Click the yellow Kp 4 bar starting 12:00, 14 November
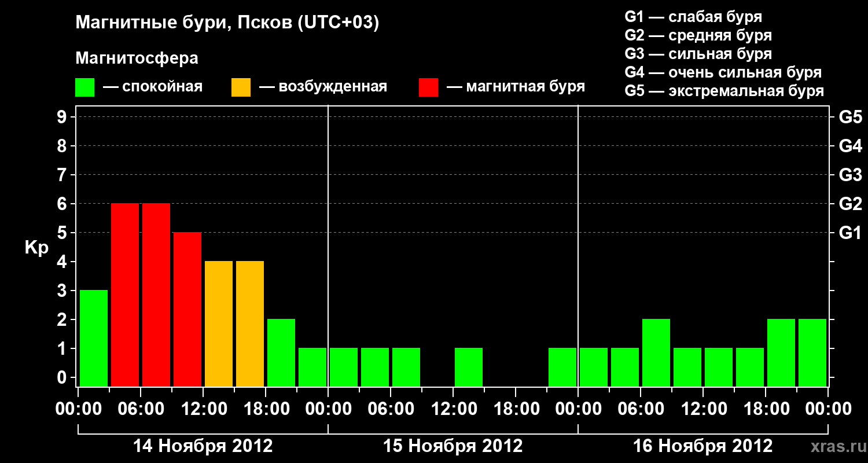Screen dimensions: 868x463 point(219,324)
